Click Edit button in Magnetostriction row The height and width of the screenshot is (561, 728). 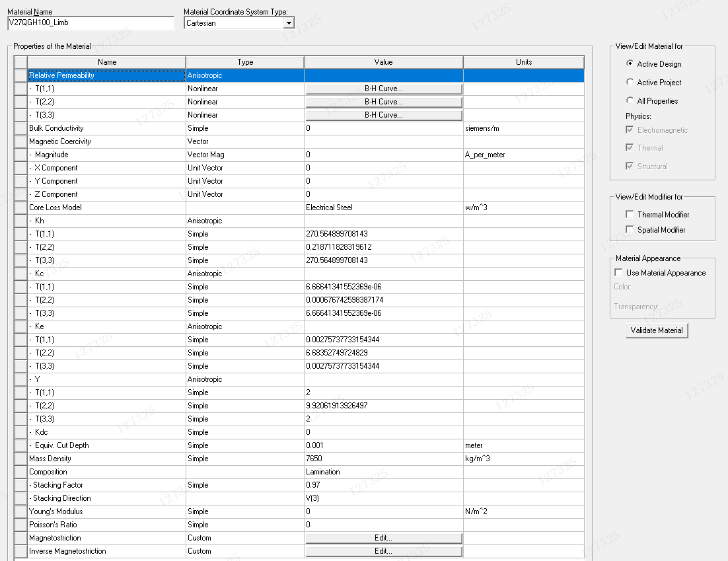coord(384,538)
